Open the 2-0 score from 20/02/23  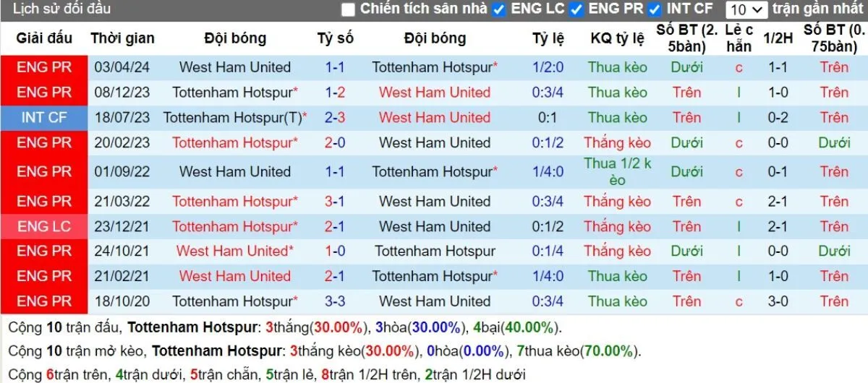[335, 143]
